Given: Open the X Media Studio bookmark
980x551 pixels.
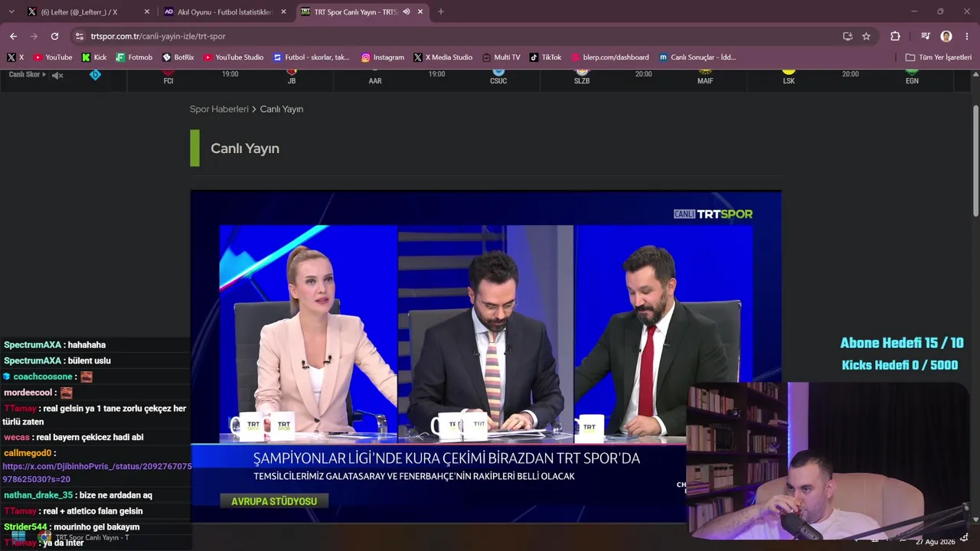Looking at the screenshot, I should click(x=443, y=57).
